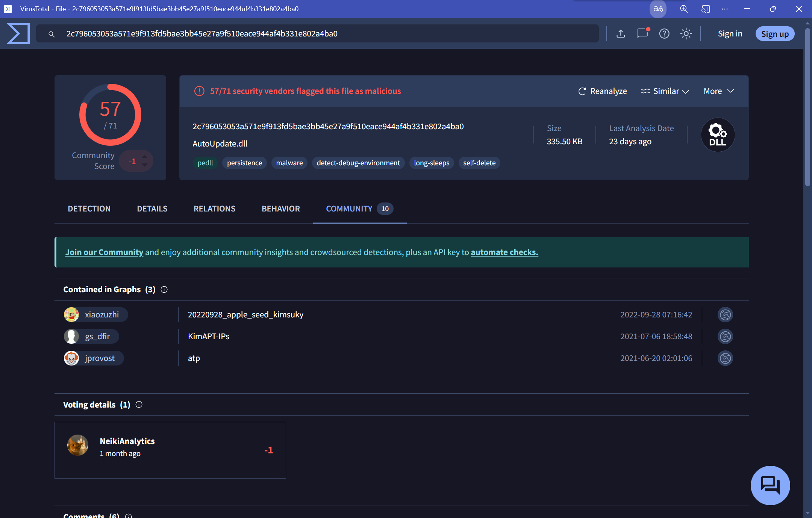This screenshot has height=518, width=812.
Task: Open xiaozuzhi user profile
Action: pos(96,315)
